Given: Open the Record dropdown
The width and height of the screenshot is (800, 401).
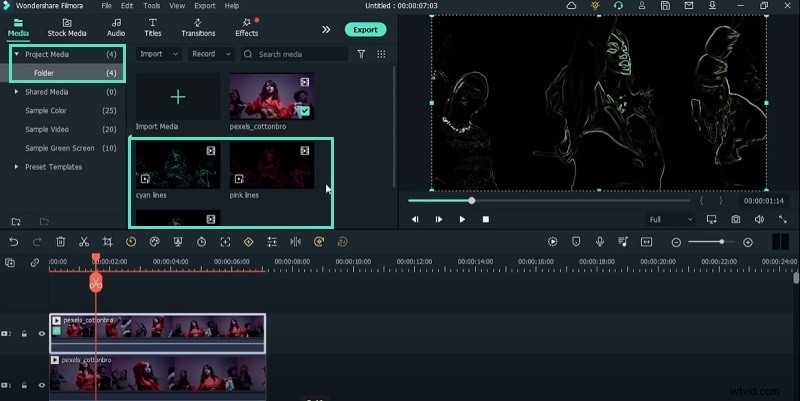Looking at the screenshot, I should click(211, 54).
